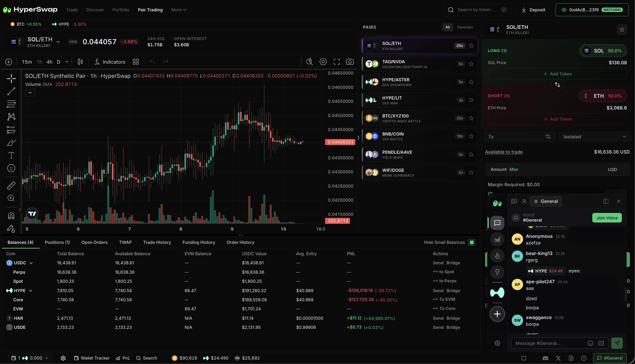Collapse the USDC balance row
Viewport: 635px width, 364px height.
point(31,263)
